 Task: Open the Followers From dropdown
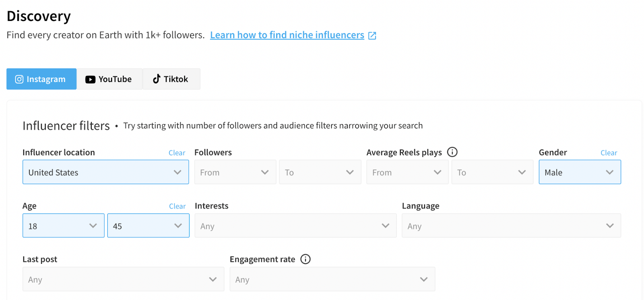click(x=235, y=172)
